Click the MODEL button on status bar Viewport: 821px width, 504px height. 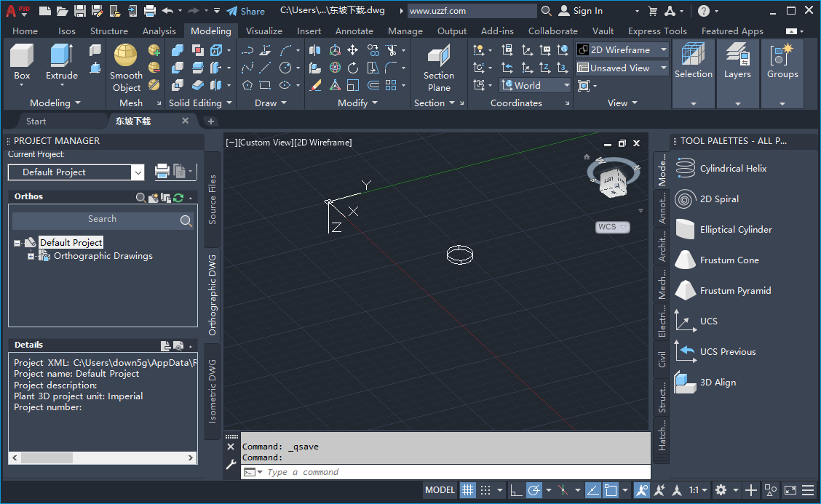pyautogui.click(x=440, y=489)
